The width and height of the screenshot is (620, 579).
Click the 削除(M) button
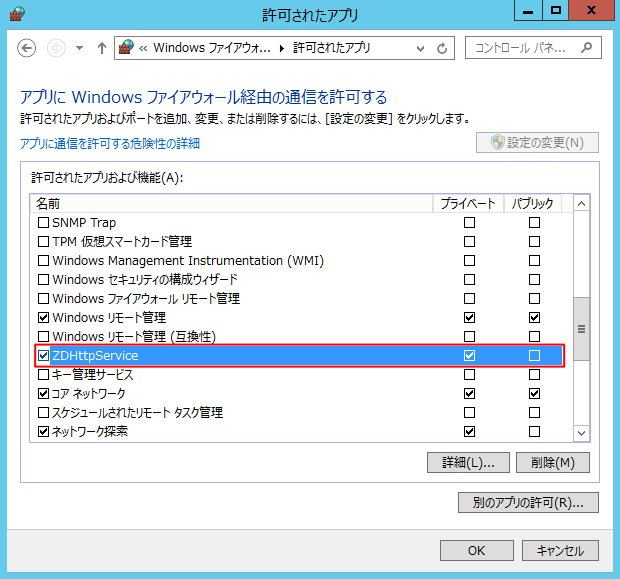pyautogui.click(x=553, y=462)
